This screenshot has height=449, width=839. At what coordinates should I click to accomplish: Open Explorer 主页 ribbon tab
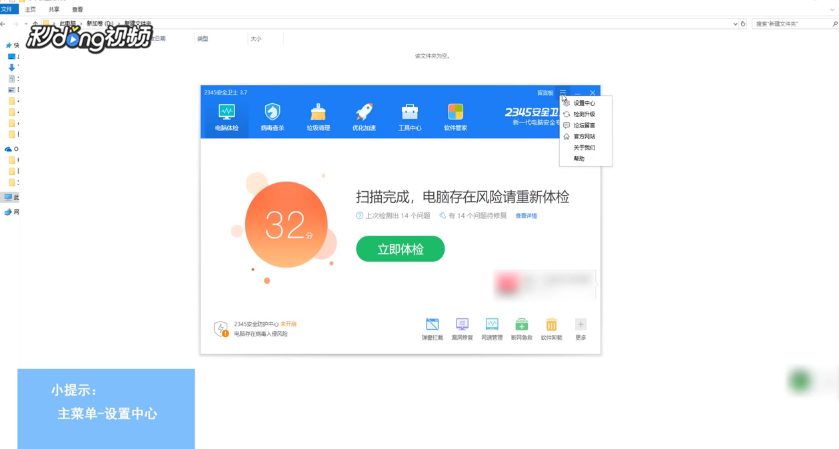click(30, 9)
